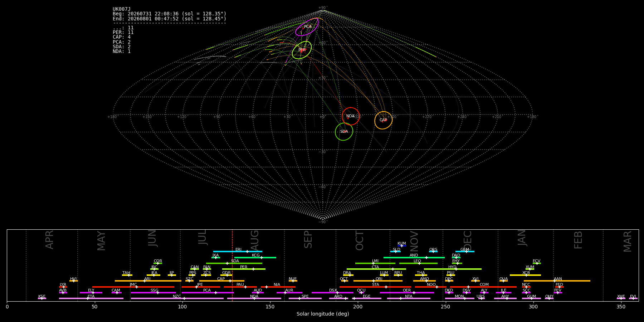Click the ETA pink bar in the timeline

(x=91, y=298)
